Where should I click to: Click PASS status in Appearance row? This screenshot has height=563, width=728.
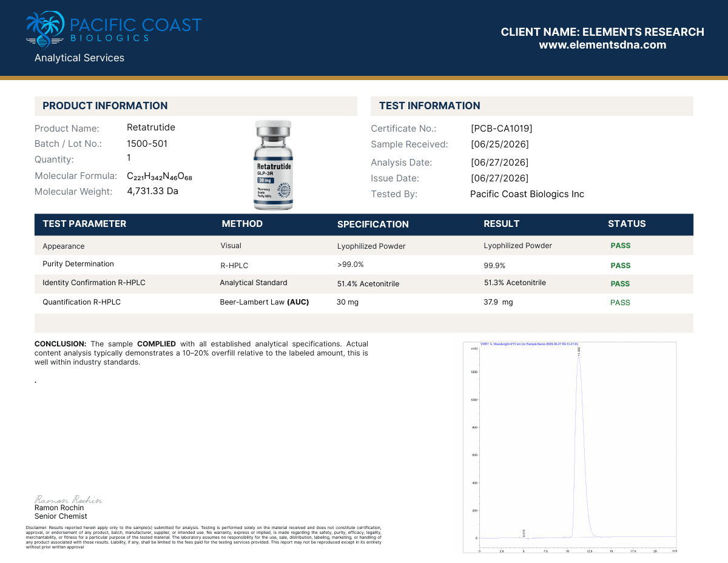coord(621,246)
